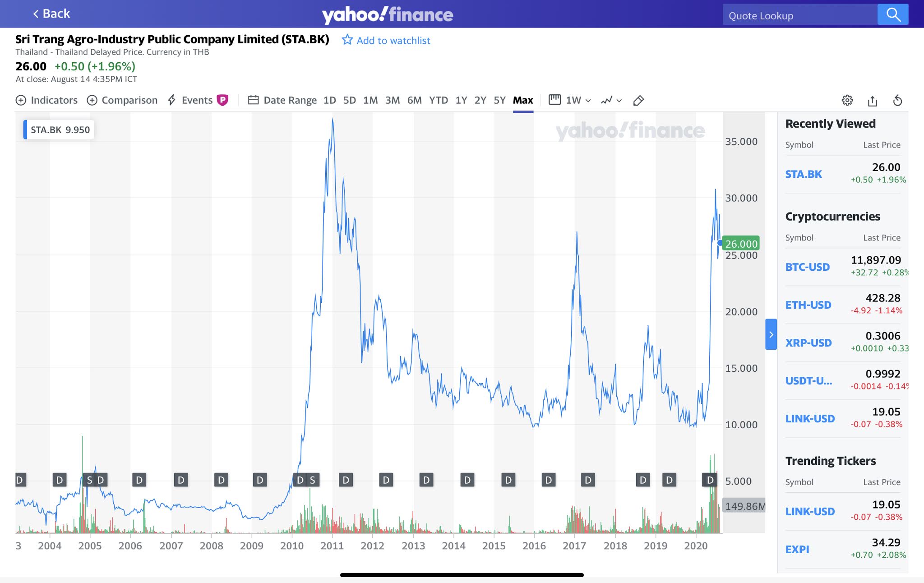924x583 pixels.
Task: Click the search magnifier button
Action: 893,14
